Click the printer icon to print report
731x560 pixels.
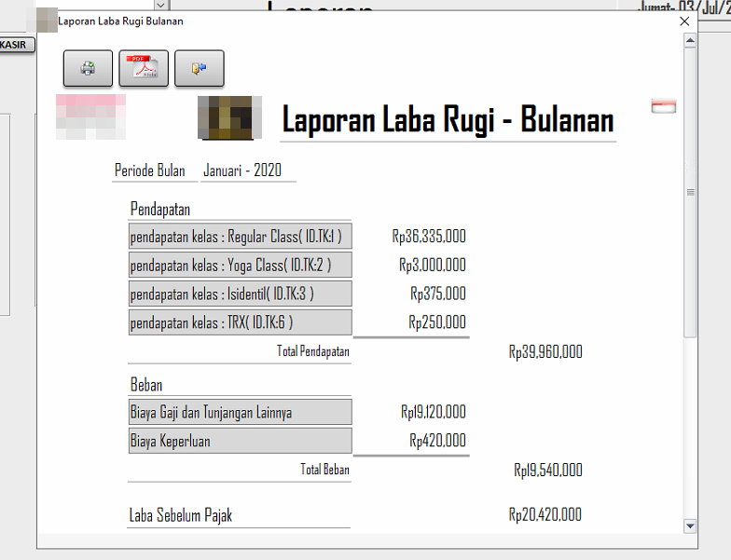(88, 68)
